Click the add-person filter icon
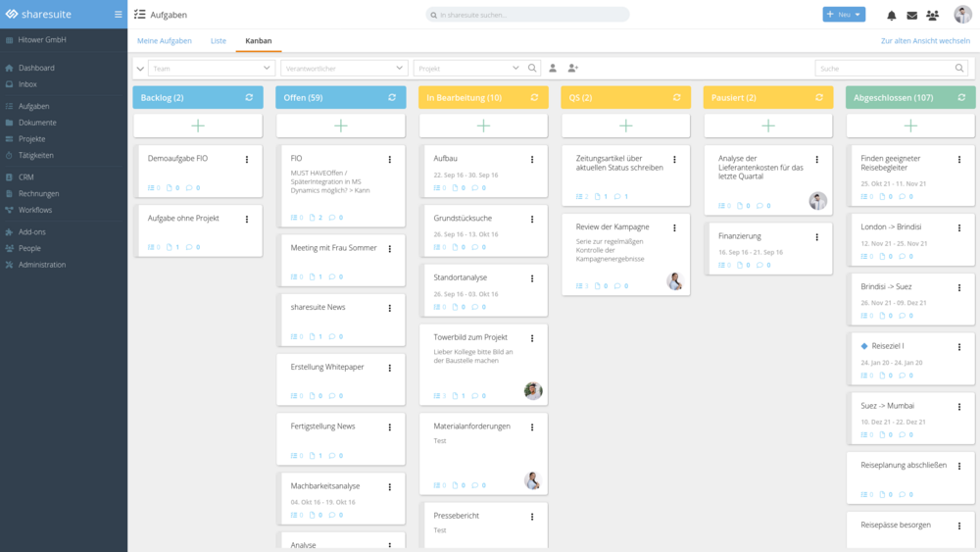Image resolution: width=980 pixels, height=552 pixels. 573,69
